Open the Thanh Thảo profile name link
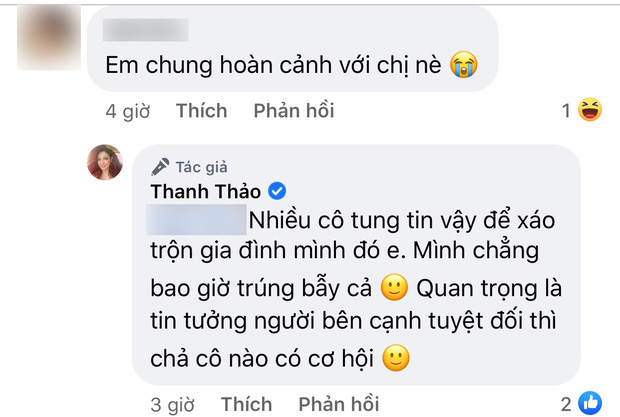Screen dimensions: 620x417 coord(208,190)
